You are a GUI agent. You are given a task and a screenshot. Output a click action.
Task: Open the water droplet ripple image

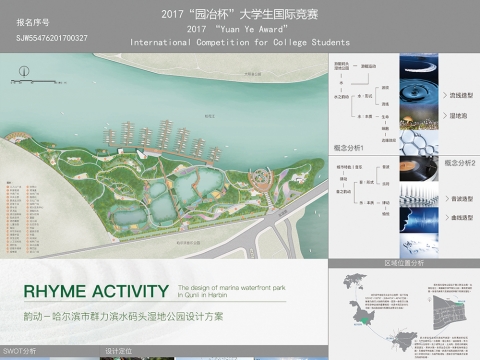pos(419,91)
